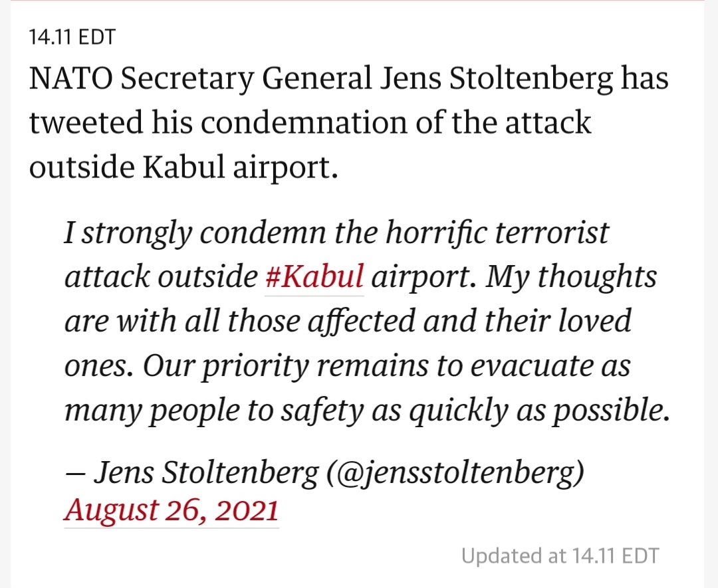
Task: Click the 14.11 EDT timestamp at top
Action: (x=72, y=37)
